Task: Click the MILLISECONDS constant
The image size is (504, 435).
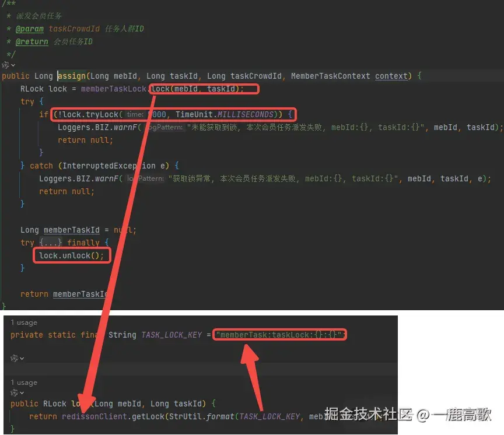Action: [x=245, y=114]
